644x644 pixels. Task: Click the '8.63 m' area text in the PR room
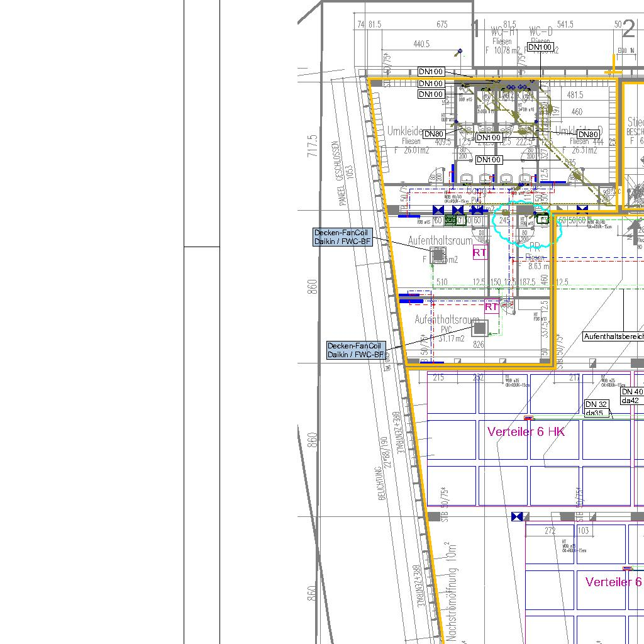click(538, 266)
